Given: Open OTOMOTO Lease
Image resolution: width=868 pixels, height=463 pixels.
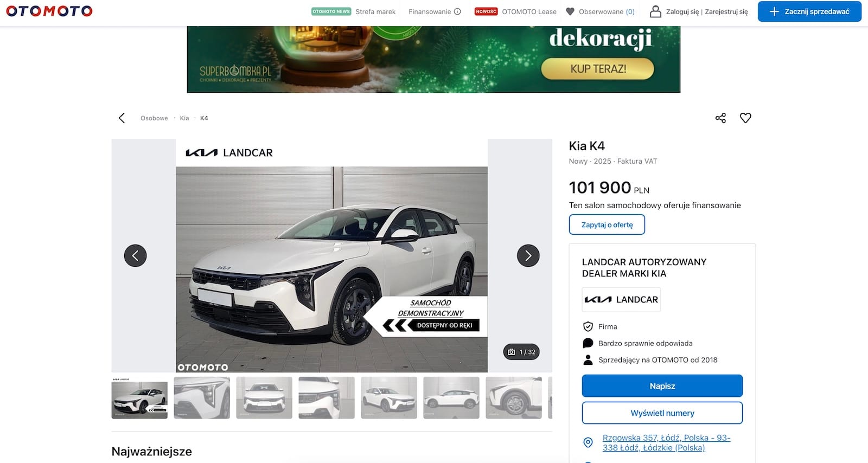Looking at the screenshot, I should (x=529, y=11).
